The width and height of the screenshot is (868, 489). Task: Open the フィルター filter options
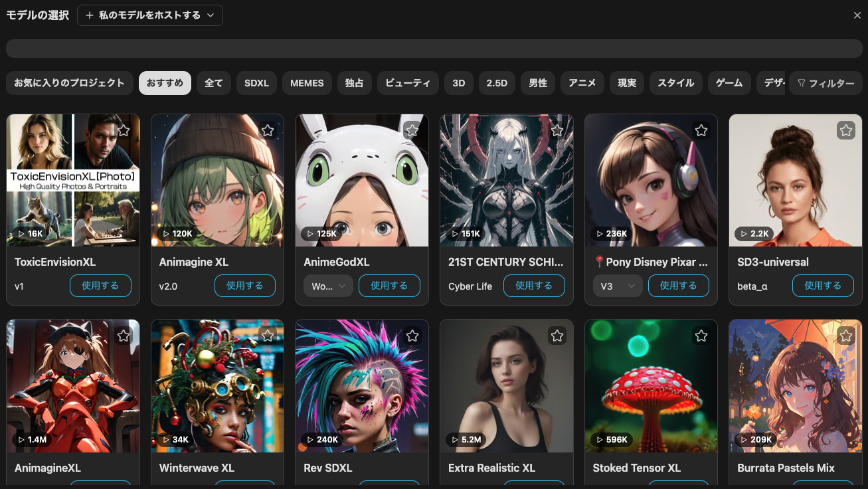(825, 83)
